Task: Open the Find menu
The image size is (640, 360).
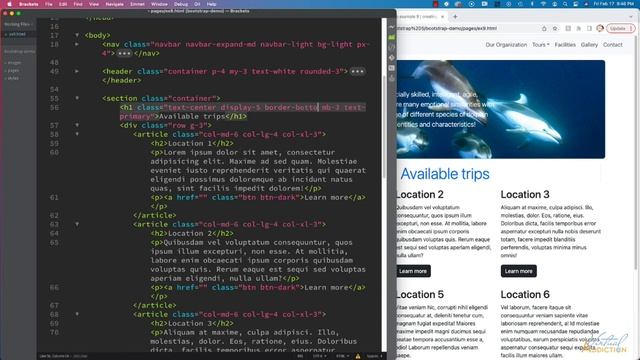Action: coord(78,4)
